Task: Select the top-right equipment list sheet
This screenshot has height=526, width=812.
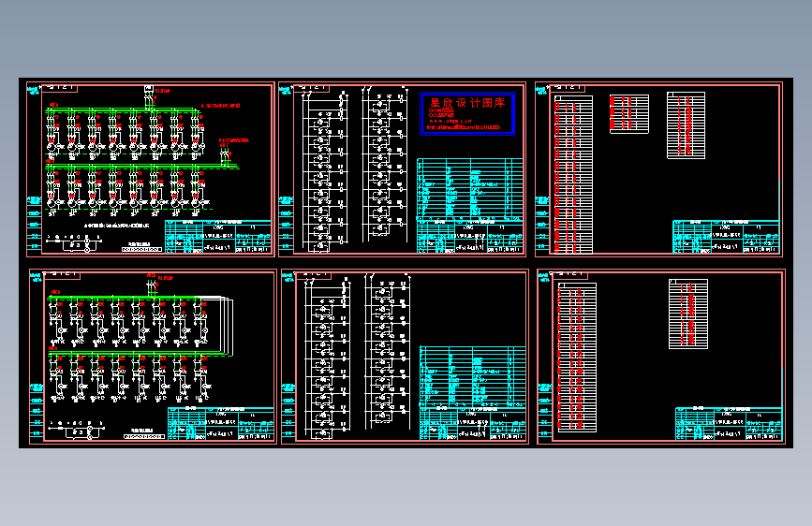Action: (x=658, y=169)
